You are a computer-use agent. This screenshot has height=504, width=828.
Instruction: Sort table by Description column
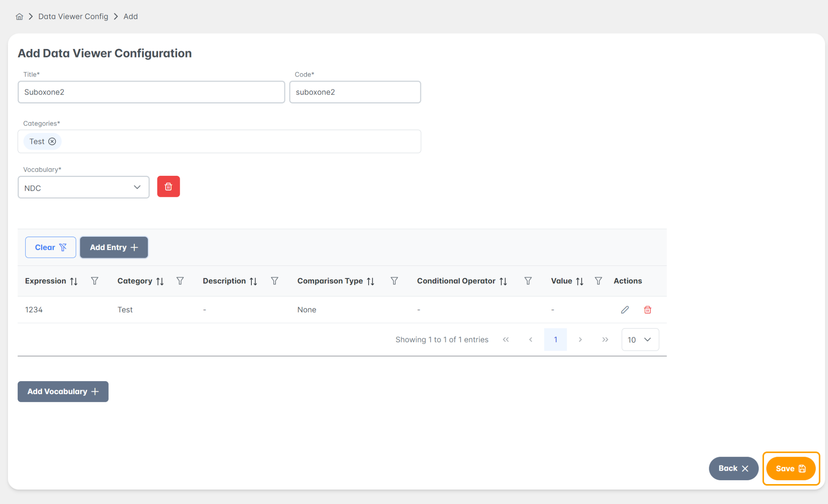(253, 281)
